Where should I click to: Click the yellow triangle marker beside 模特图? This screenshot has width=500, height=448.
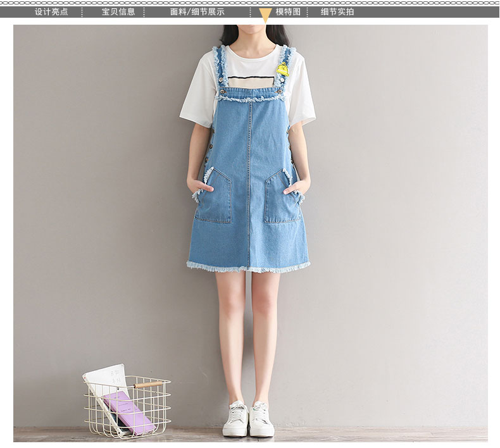click(x=265, y=15)
